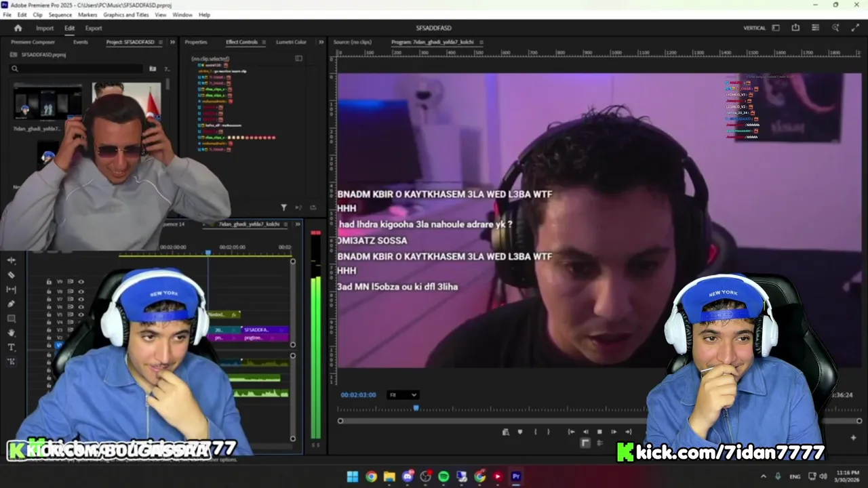Open the File menu
Image resolution: width=868 pixels, height=488 pixels.
pyautogui.click(x=7, y=14)
